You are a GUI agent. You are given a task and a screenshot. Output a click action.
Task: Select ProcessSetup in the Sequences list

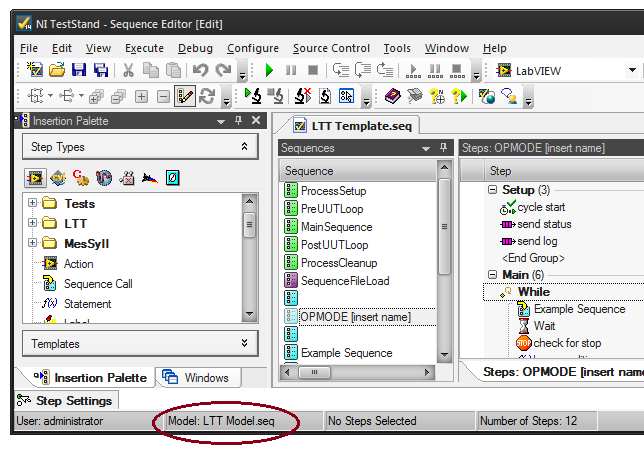[x=334, y=191]
